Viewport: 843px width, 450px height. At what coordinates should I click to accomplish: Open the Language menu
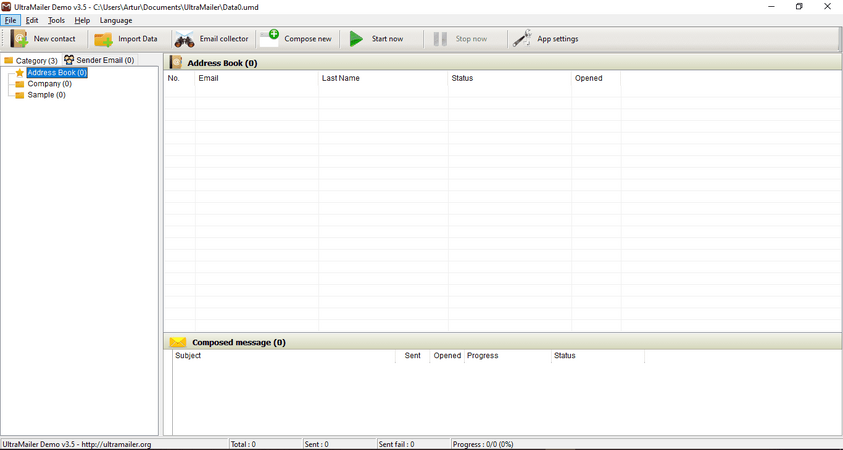tap(116, 20)
